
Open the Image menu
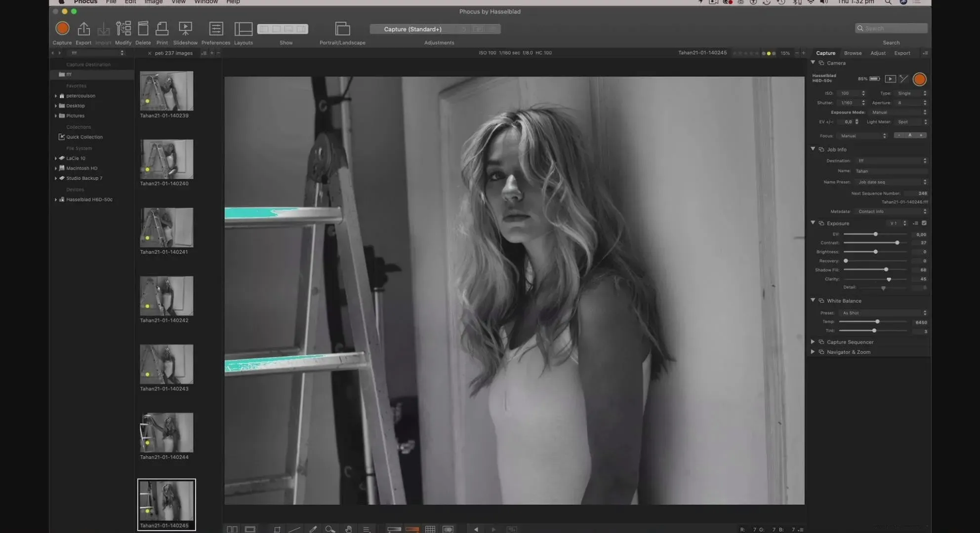tap(153, 2)
